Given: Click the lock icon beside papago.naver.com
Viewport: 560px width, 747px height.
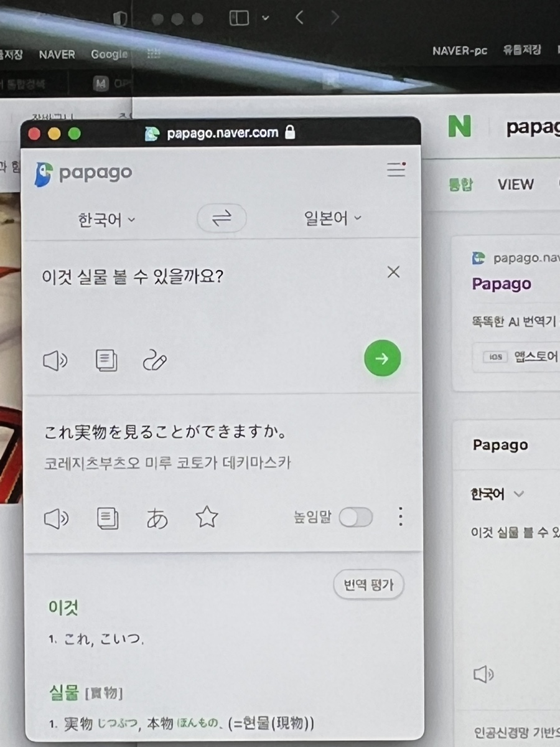Looking at the screenshot, I should click(289, 132).
